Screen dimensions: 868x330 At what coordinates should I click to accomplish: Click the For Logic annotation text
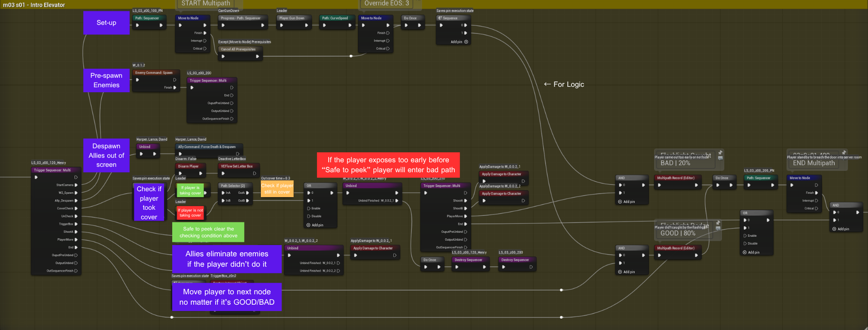pyautogui.click(x=564, y=85)
